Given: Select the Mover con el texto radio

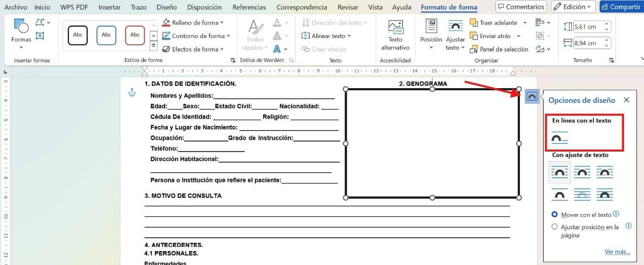Looking at the screenshot, I should click(x=554, y=214).
